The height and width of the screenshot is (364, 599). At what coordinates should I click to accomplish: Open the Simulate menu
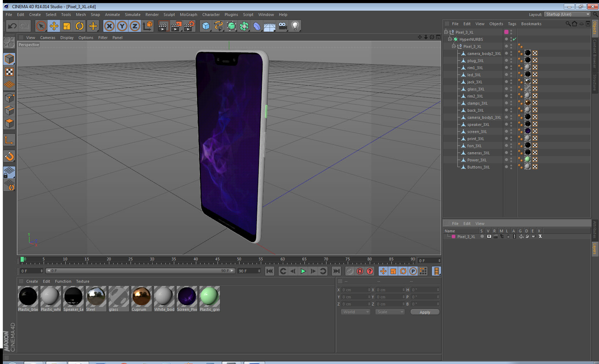pyautogui.click(x=132, y=15)
